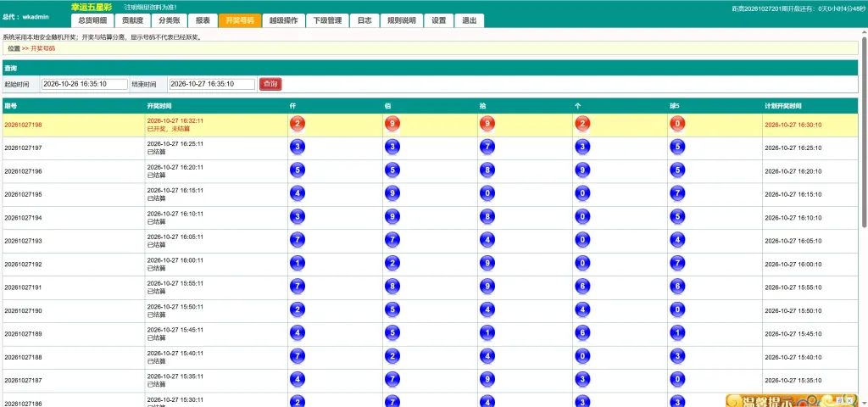The width and height of the screenshot is (868, 407).
Task: Click 仟 ball 3 in issue 20261027194
Action: coord(298,217)
